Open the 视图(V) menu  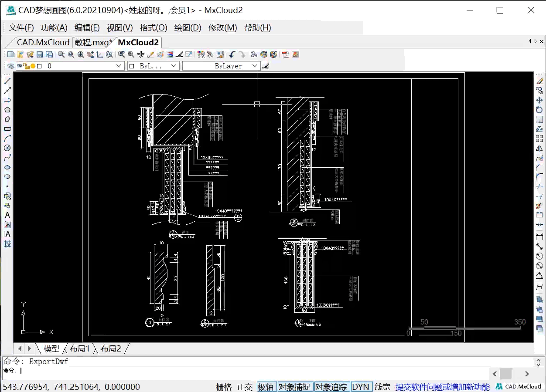(120, 27)
